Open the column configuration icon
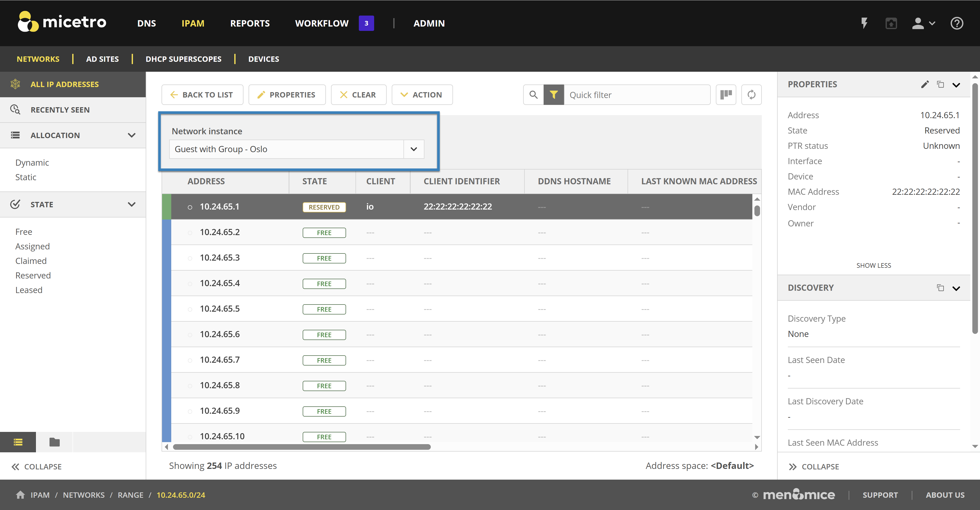This screenshot has height=510, width=980. (726, 95)
